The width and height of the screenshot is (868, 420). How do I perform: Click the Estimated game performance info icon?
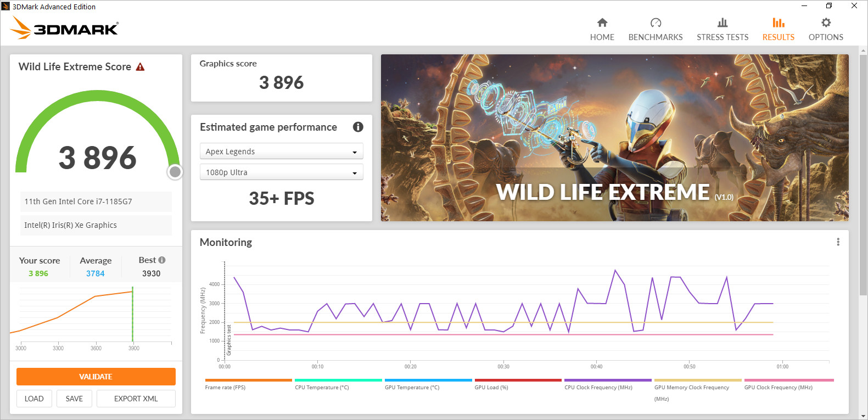click(358, 127)
